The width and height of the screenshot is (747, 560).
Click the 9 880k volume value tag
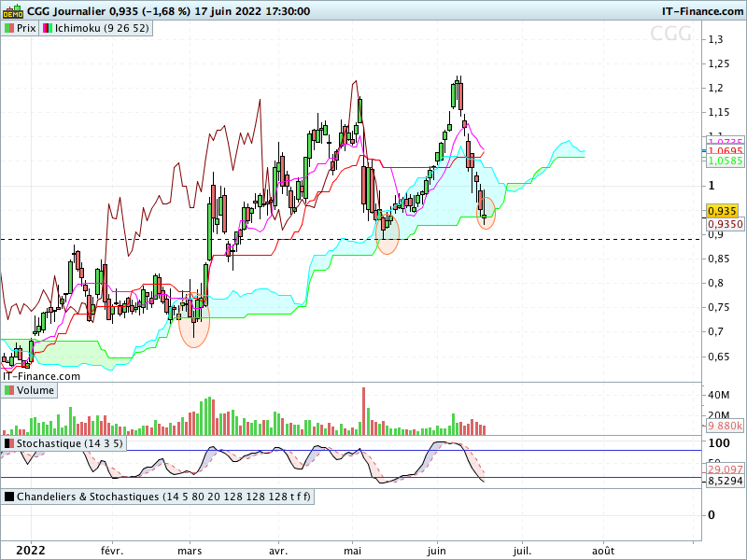point(726,426)
